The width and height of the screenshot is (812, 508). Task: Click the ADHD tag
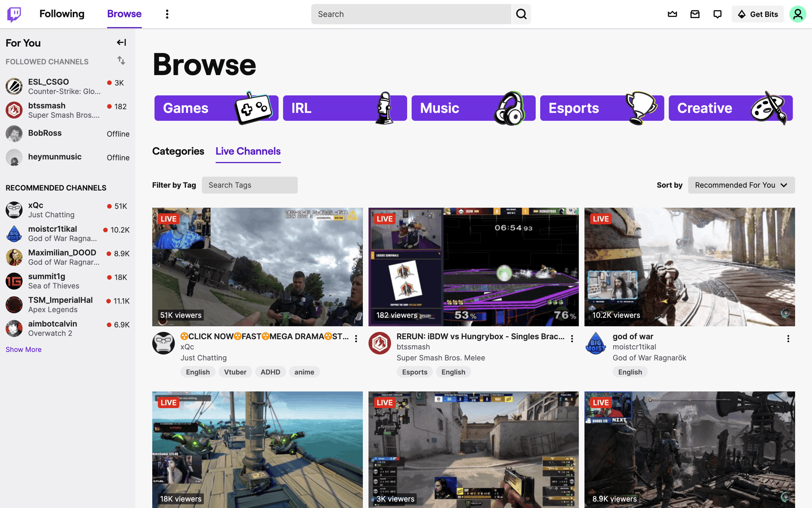coord(270,372)
